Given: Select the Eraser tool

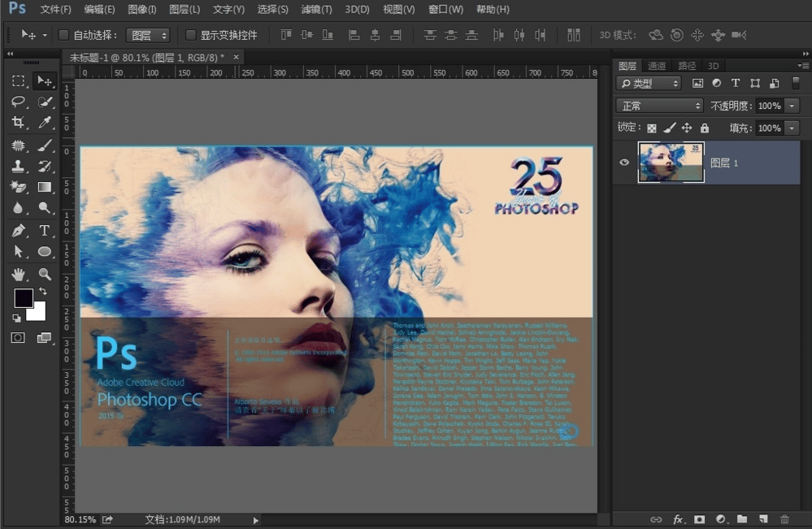Looking at the screenshot, I should 18,187.
